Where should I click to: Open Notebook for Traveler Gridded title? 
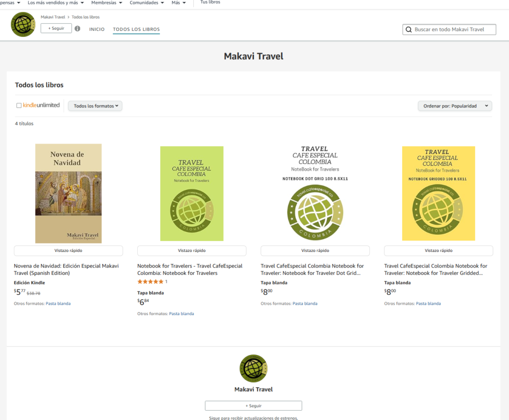[436, 269]
